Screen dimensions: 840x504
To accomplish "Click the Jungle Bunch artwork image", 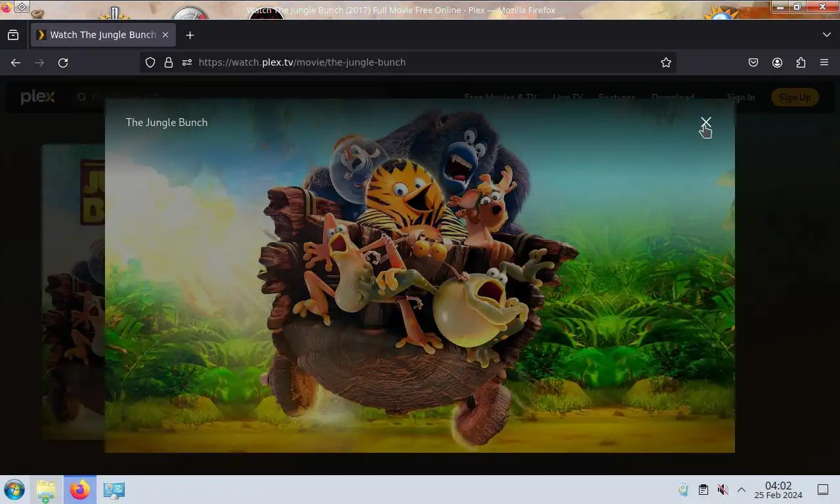I will coord(420,276).
